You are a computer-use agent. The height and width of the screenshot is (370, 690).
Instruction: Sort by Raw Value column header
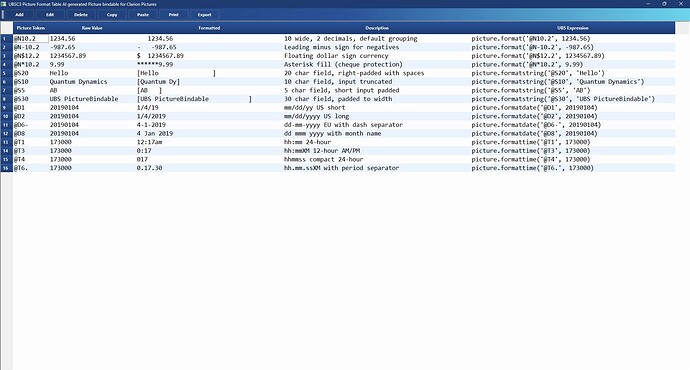[92, 28]
